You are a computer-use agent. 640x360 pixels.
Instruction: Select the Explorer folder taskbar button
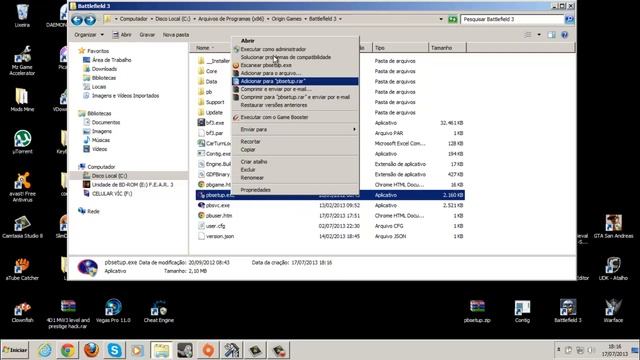pyautogui.click(x=161, y=350)
